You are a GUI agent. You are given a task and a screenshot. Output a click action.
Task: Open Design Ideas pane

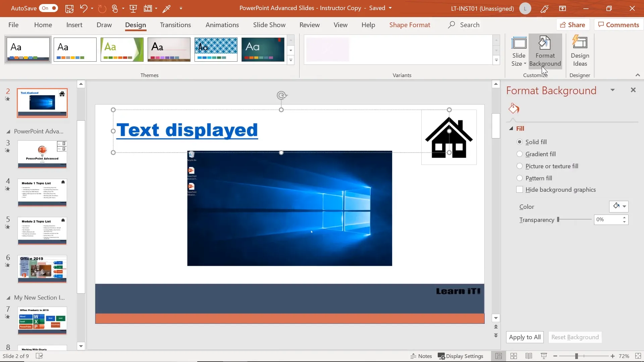click(x=580, y=52)
